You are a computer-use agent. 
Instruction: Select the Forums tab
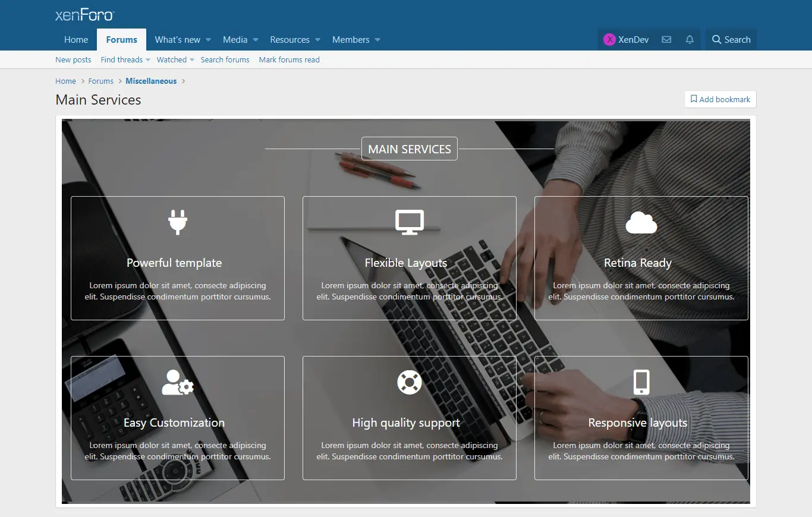pos(122,40)
